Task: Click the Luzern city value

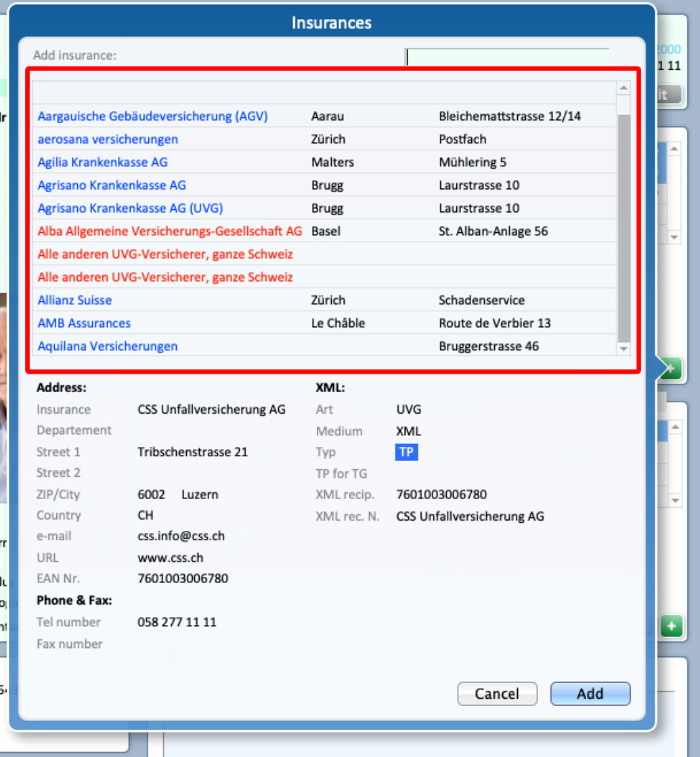Action: pos(200,494)
